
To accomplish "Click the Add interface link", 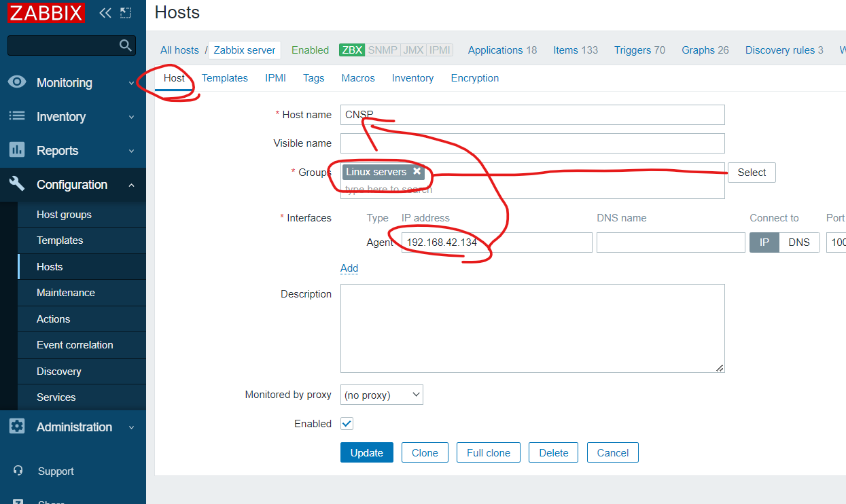I will [x=349, y=268].
